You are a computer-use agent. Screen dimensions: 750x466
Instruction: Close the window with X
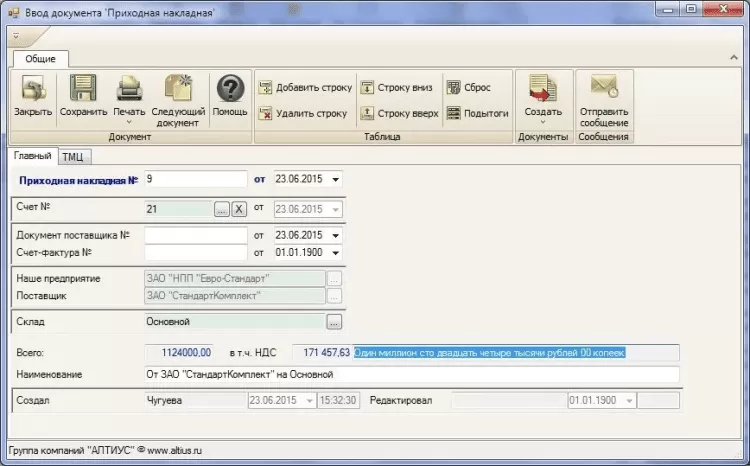click(723, 10)
